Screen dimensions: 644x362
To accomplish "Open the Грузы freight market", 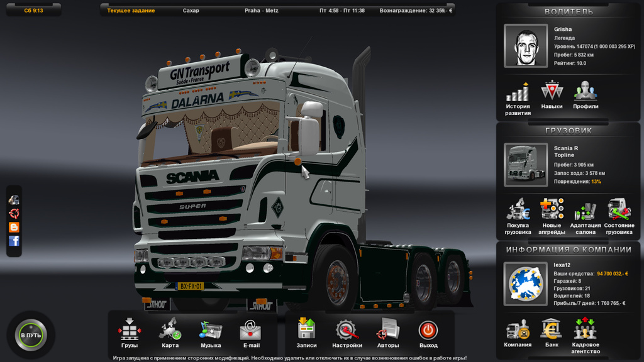I will coord(130,331).
